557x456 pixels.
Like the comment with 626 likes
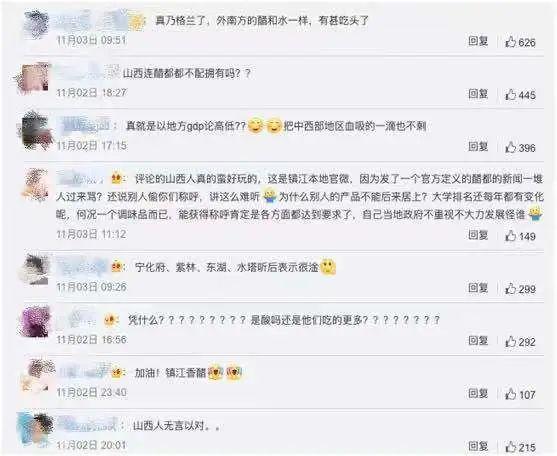510,42
